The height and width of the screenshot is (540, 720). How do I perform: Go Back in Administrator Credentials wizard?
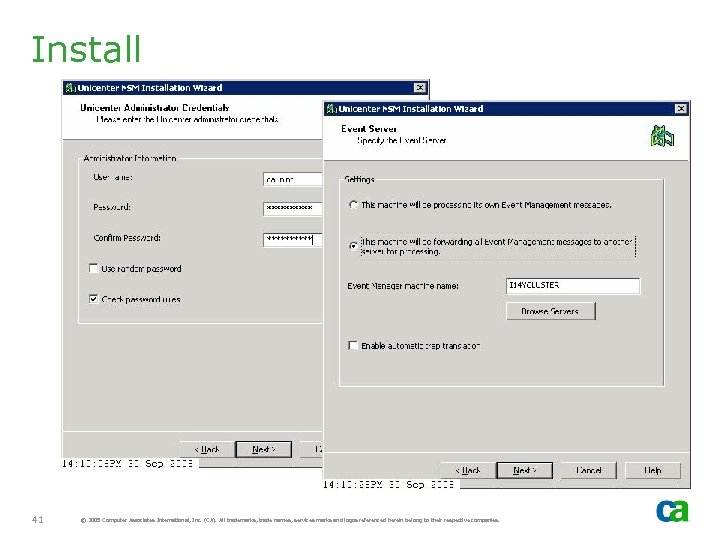208,450
